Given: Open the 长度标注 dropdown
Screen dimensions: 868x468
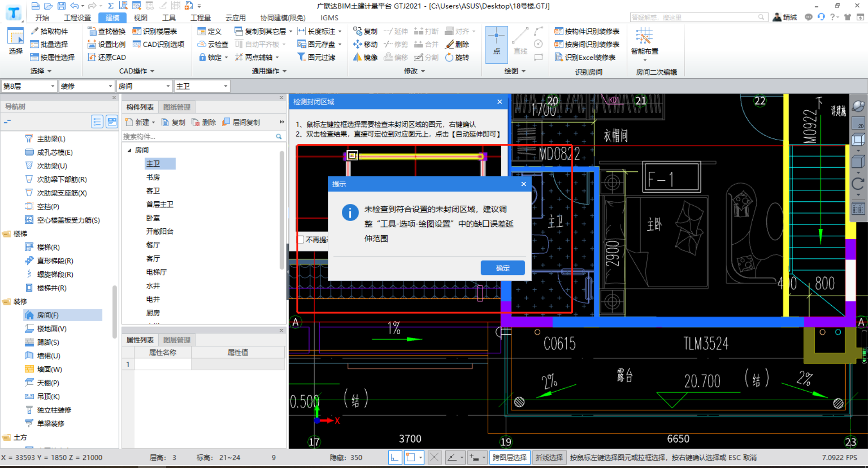Looking at the screenshot, I should (340, 31).
